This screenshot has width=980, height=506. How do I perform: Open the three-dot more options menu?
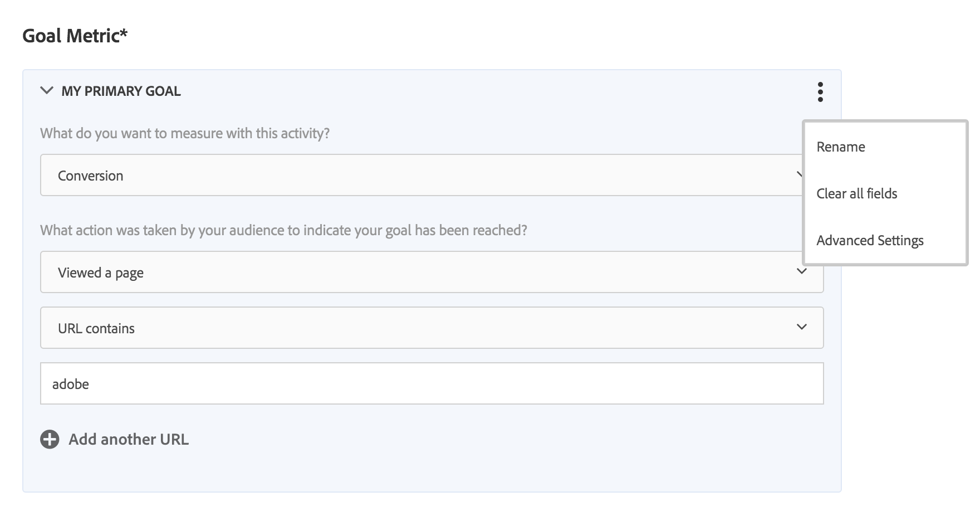(820, 92)
